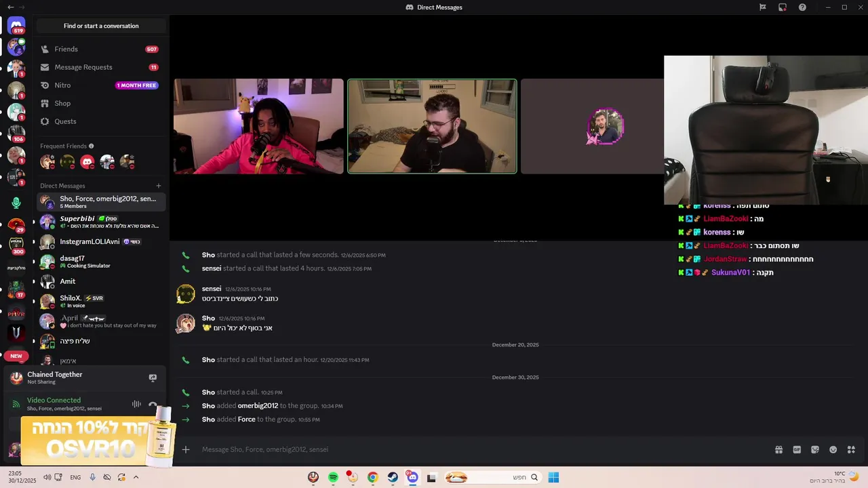Open Steam from the taskbar
Viewport: 868px width, 488px height.
393,477
